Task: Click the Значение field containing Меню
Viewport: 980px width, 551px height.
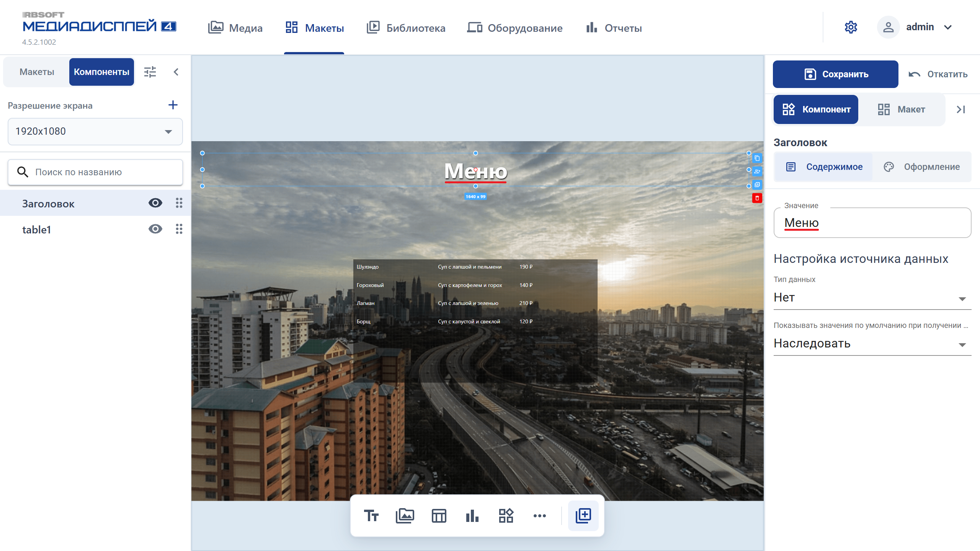Action: coord(872,223)
